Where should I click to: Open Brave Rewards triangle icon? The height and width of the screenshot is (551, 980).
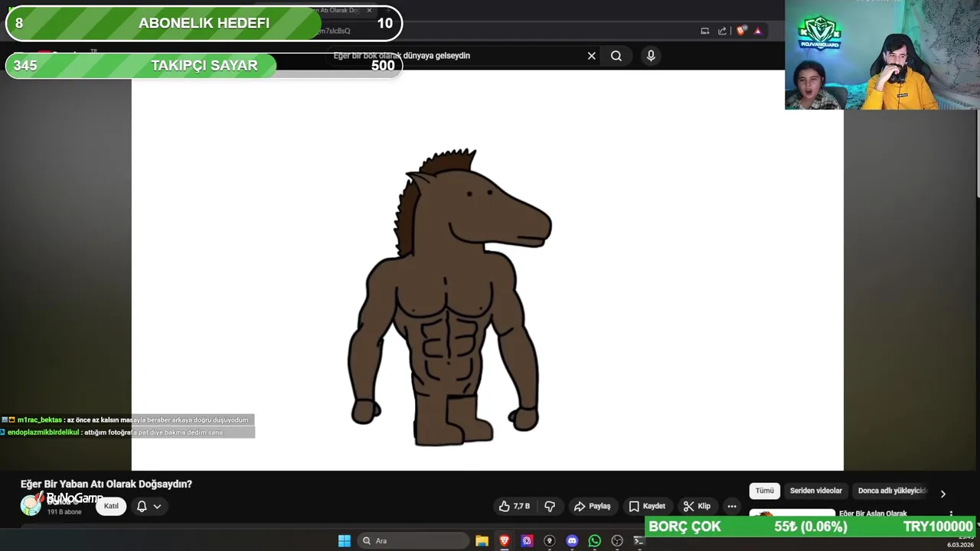coord(758,31)
